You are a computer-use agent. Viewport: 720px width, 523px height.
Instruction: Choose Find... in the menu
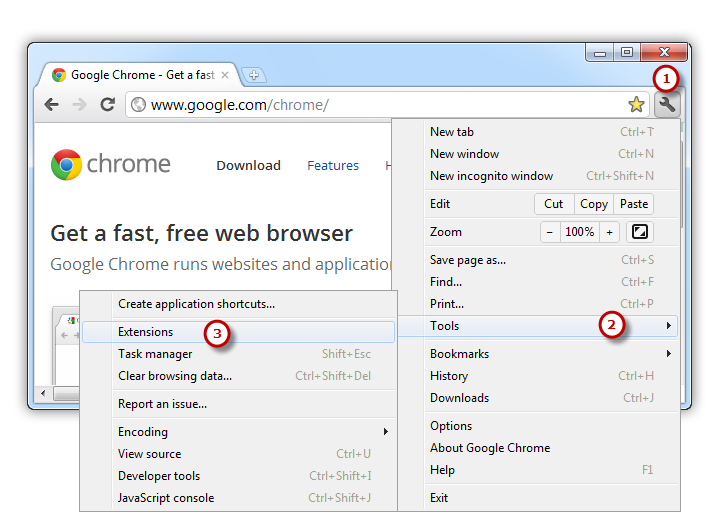click(x=536, y=282)
